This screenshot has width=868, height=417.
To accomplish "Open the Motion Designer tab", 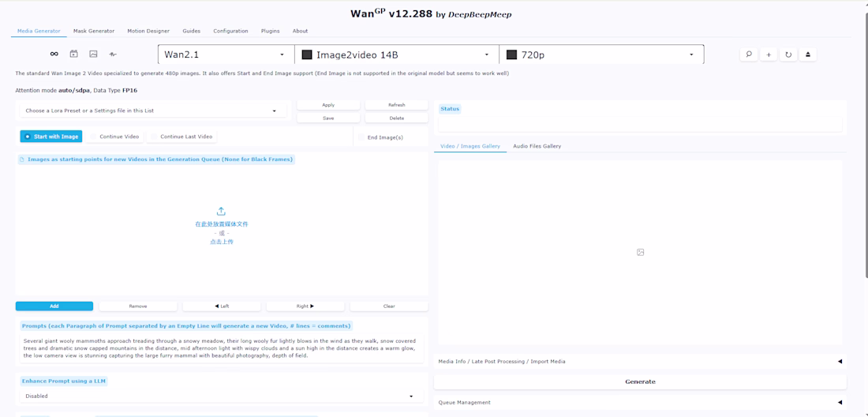I will point(148,31).
